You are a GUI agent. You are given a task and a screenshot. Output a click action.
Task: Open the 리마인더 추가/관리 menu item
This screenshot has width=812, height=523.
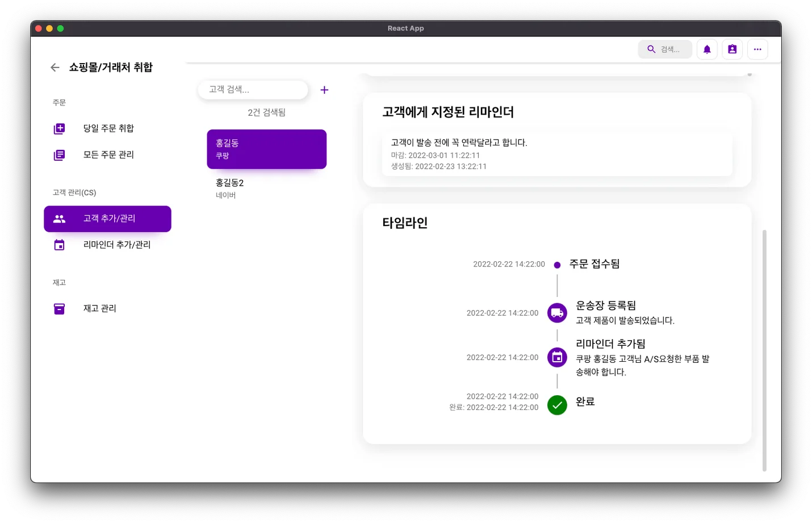click(x=107, y=245)
